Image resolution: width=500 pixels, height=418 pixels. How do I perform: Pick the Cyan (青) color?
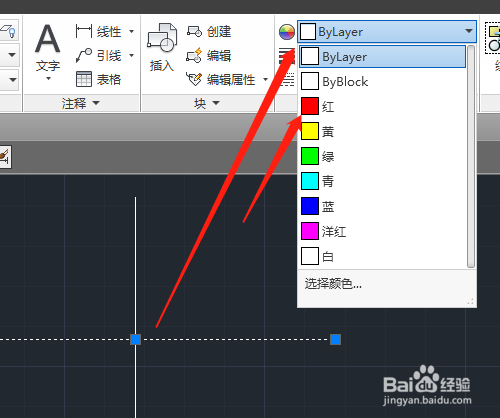pos(383,181)
